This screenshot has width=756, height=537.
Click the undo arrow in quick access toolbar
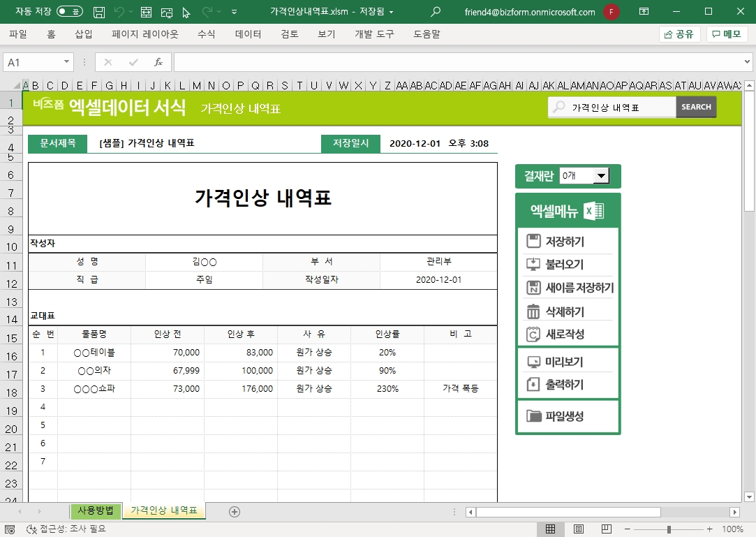(x=119, y=12)
